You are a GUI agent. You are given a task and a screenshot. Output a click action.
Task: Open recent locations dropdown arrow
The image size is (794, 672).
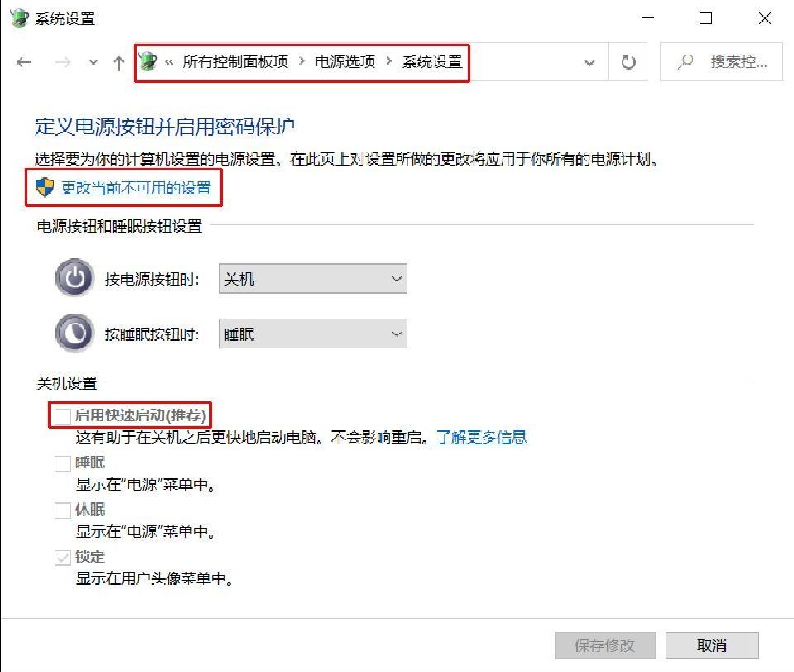click(x=93, y=63)
